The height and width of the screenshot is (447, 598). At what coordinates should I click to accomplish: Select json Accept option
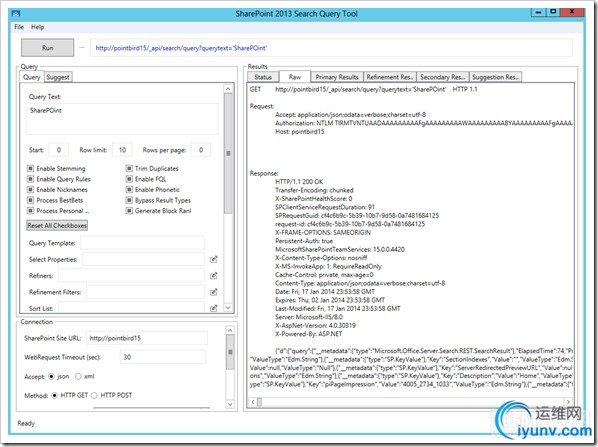52,376
